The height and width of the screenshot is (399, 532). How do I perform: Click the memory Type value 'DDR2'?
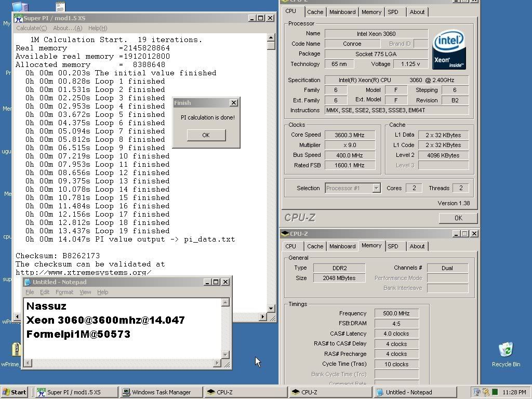[339, 268]
